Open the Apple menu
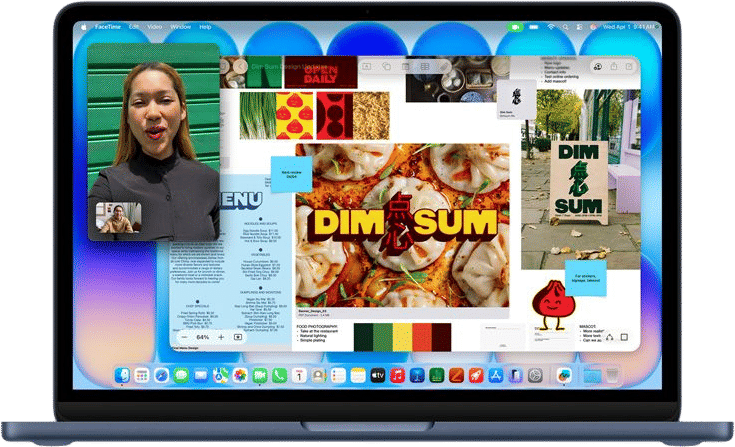The image size is (735, 447). pos(84,27)
